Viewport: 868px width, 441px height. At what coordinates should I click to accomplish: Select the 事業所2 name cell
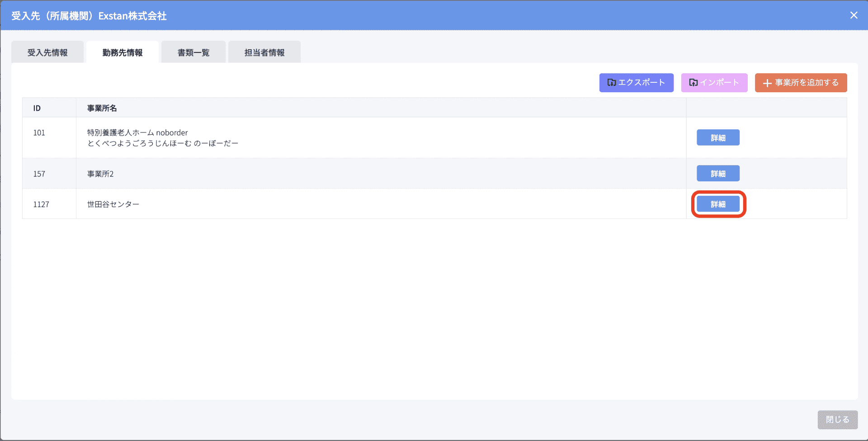click(100, 174)
